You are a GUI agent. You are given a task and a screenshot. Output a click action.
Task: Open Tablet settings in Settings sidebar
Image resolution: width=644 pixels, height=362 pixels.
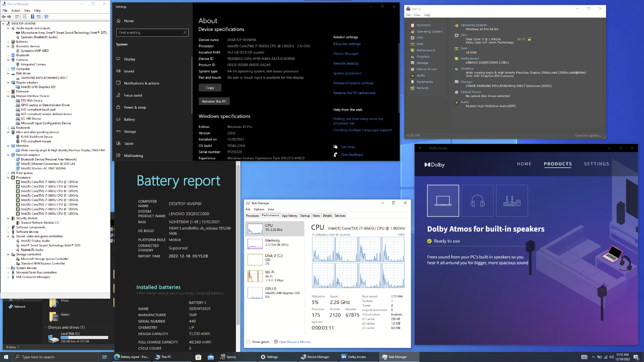(128, 144)
